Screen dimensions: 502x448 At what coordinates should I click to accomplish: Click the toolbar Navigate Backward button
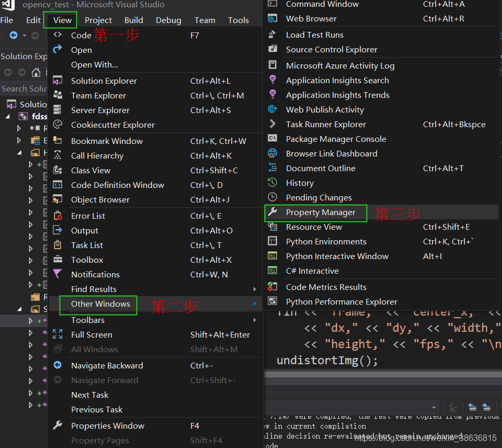[x=14, y=35]
